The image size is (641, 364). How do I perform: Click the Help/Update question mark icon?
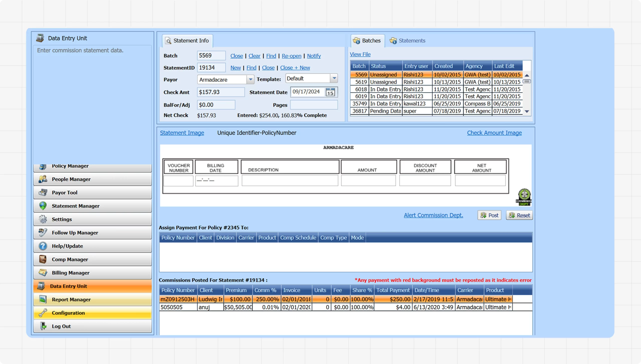point(43,246)
